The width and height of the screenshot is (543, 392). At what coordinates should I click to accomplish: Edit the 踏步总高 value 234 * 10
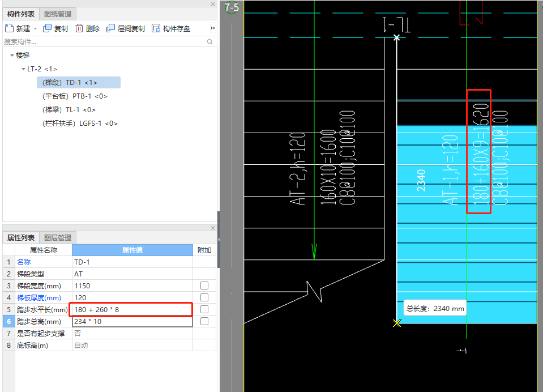click(132, 321)
